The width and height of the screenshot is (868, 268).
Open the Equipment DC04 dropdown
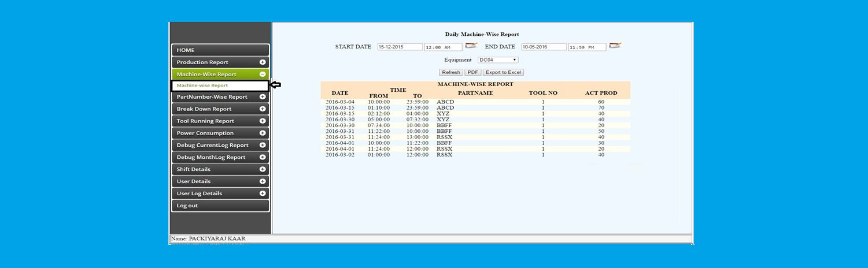[x=498, y=59]
